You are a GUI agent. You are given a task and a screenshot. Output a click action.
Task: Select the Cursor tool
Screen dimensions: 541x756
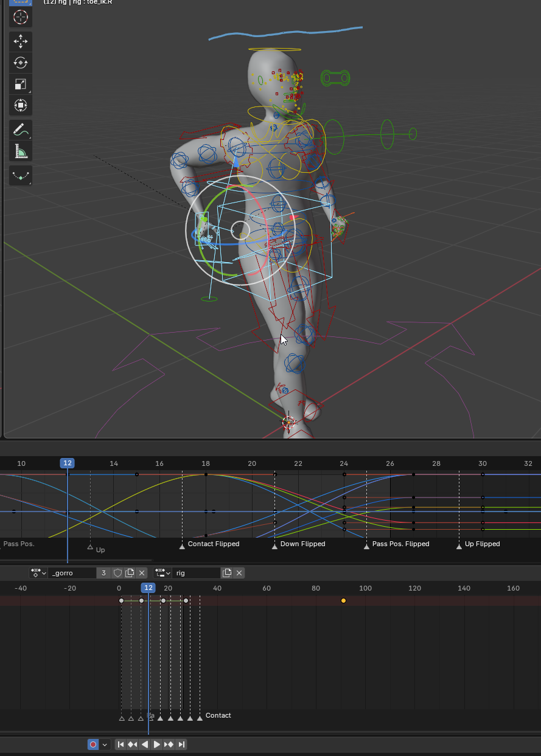tap(21, 17)
